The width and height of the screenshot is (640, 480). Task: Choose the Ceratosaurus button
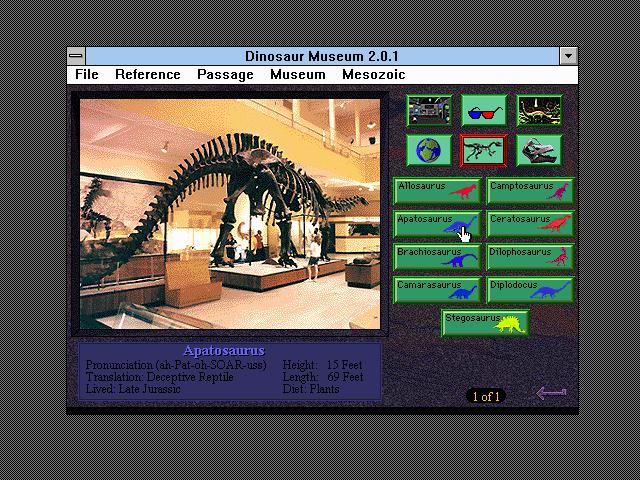(530, 224)
